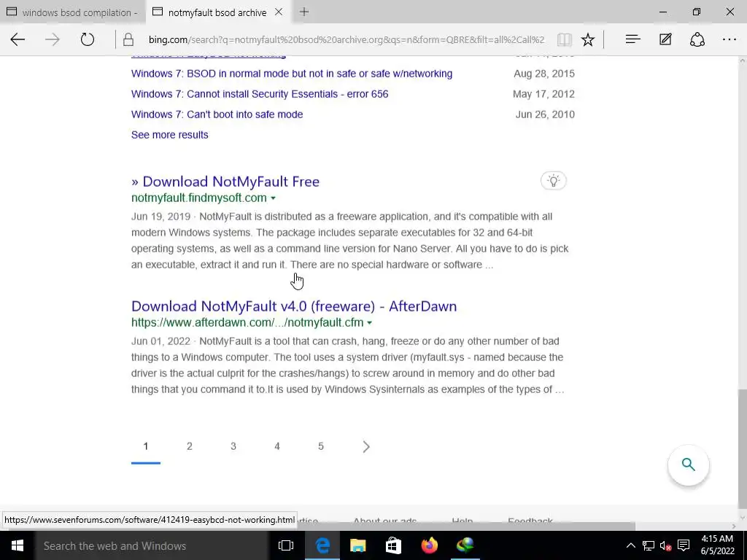Click See more results link
The height and width of the screenshot is (560, 747).
tap(169, 135)
